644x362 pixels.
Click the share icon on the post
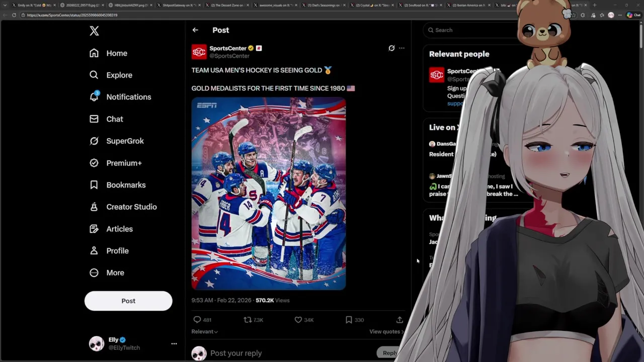coord(399,320)
